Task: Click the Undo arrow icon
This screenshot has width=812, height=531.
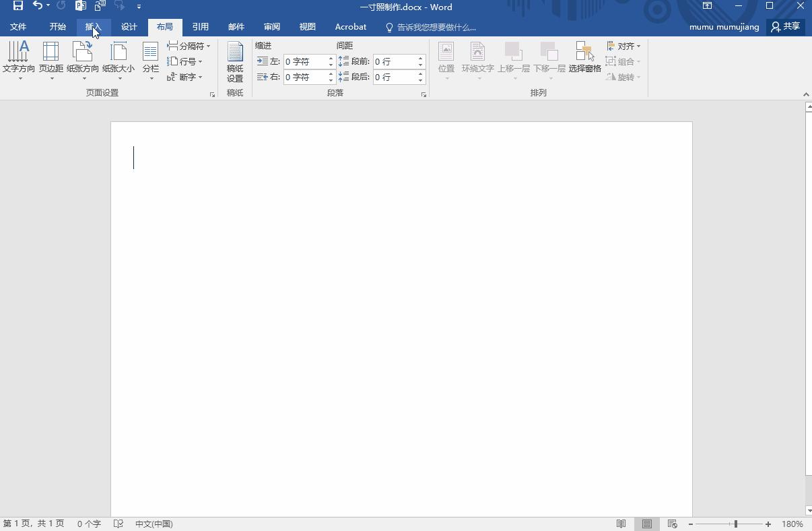Action: click(x=38, y=6)
